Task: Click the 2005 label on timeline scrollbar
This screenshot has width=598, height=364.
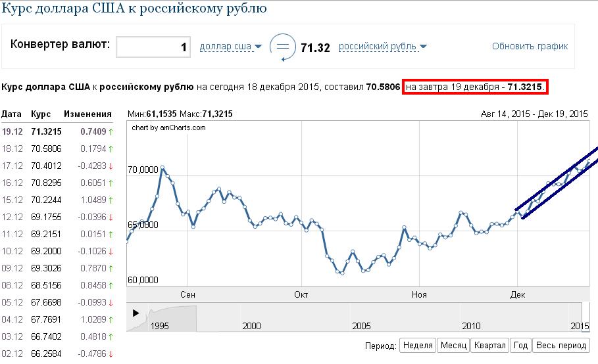Action: point(361,326)
